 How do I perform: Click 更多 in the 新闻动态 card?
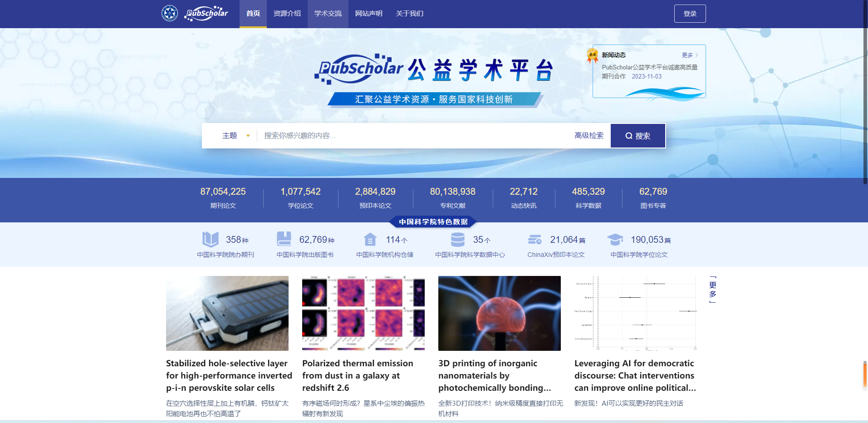[687, 55]
